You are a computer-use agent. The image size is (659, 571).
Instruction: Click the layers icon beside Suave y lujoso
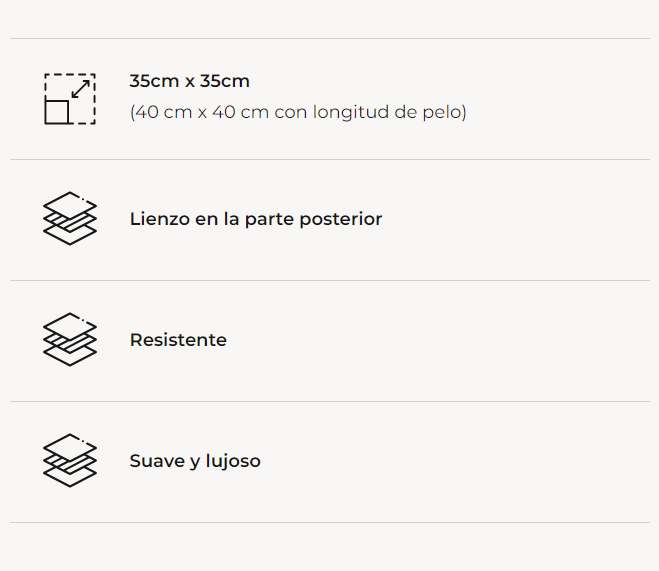point(70,460)
